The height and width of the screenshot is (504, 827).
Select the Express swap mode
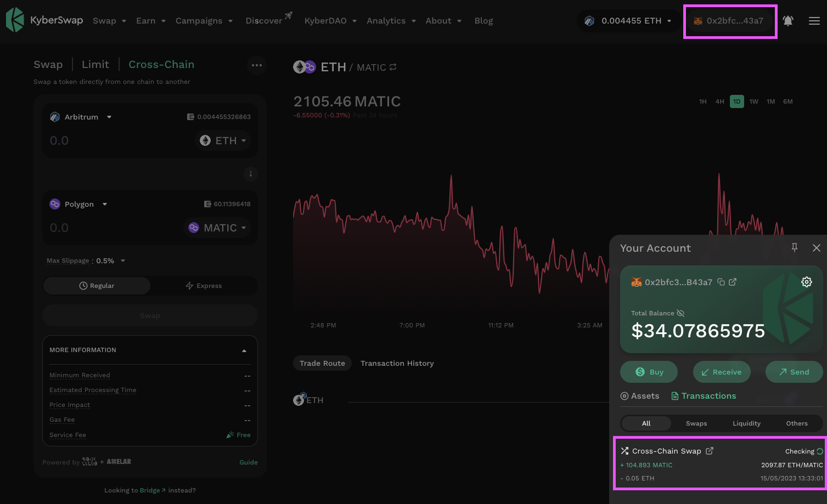pyautogui.click(x=204, y=286)
